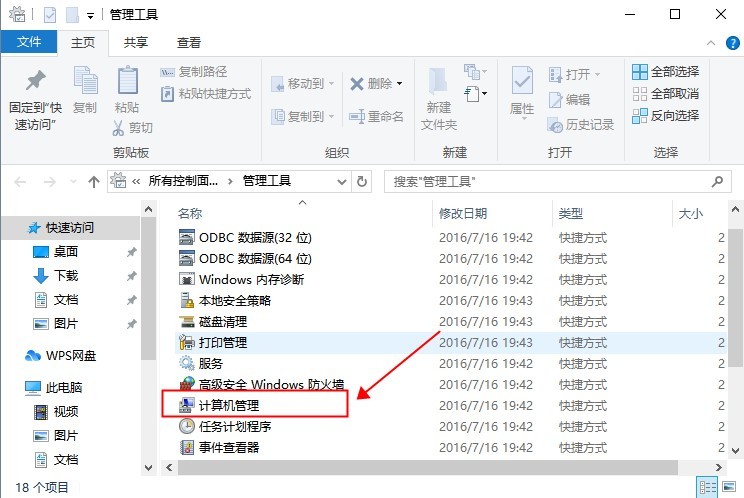
Task: Click the Up one level arrow
Action: click(x=94, y=182)
